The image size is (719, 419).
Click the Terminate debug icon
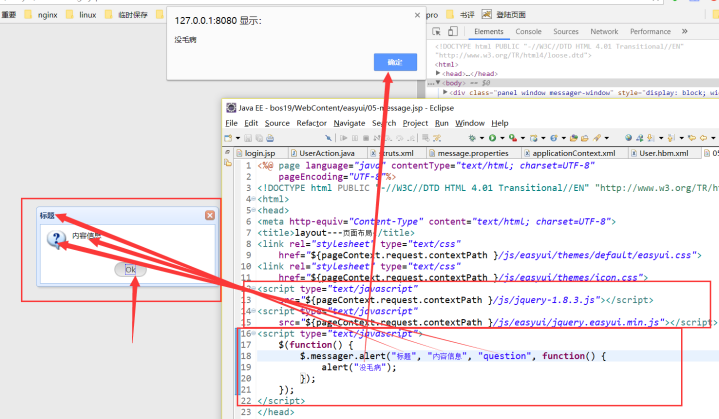[366, 138]
